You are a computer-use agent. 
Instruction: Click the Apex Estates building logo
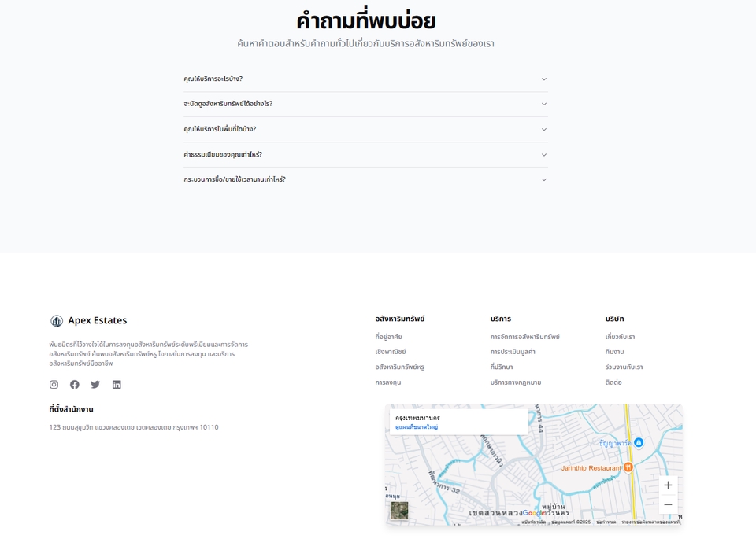tap(57, 321)
